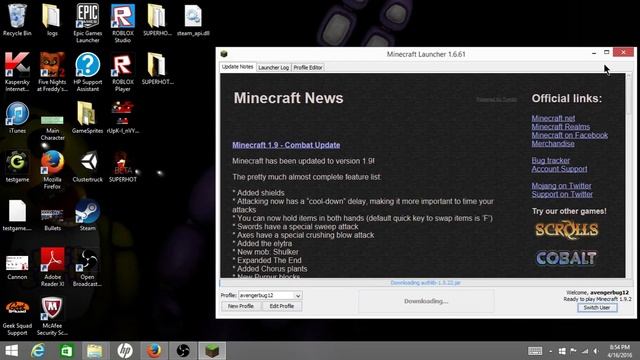Open File Explorer from taskbar
640x360 pixels.
tap(95, 351)
